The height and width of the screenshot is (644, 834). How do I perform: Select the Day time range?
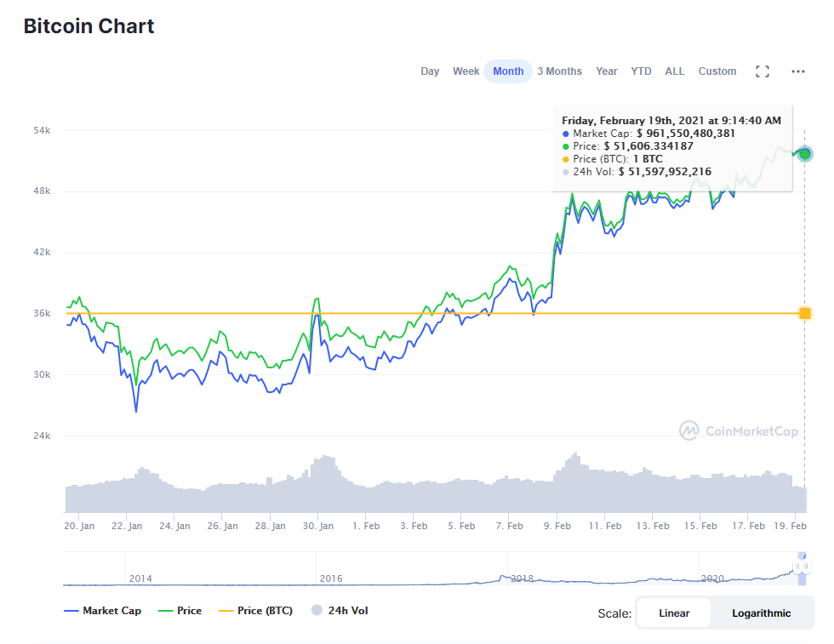(430, 71)
